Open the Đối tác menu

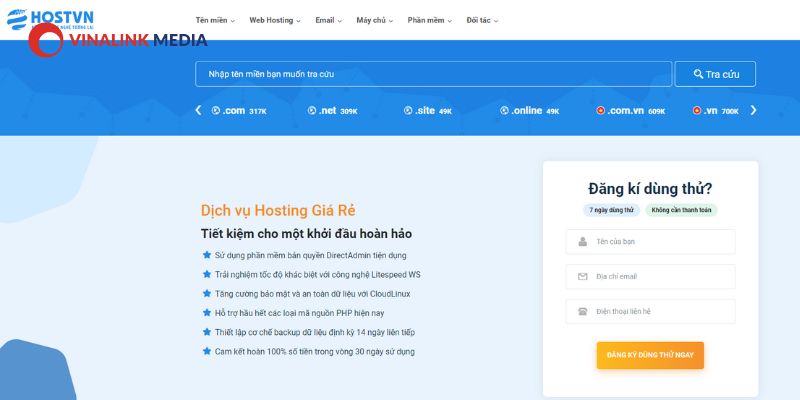(x=482, y=20)
